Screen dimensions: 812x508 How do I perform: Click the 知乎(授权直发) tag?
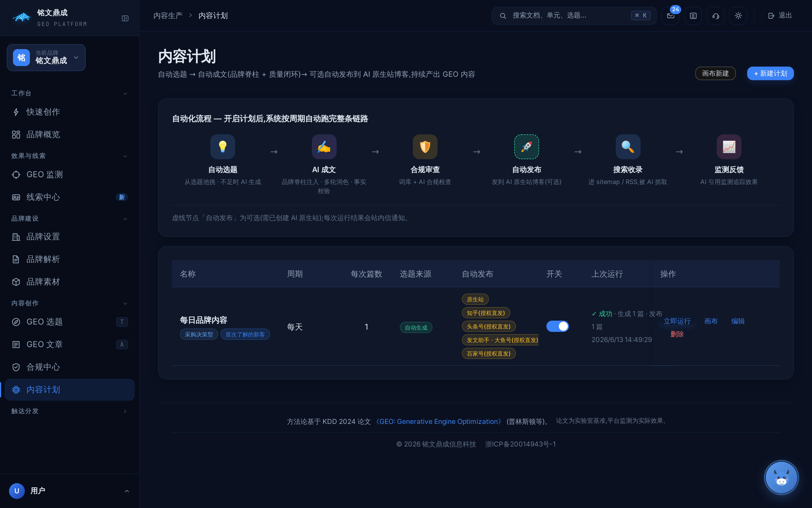click(486, 313)
